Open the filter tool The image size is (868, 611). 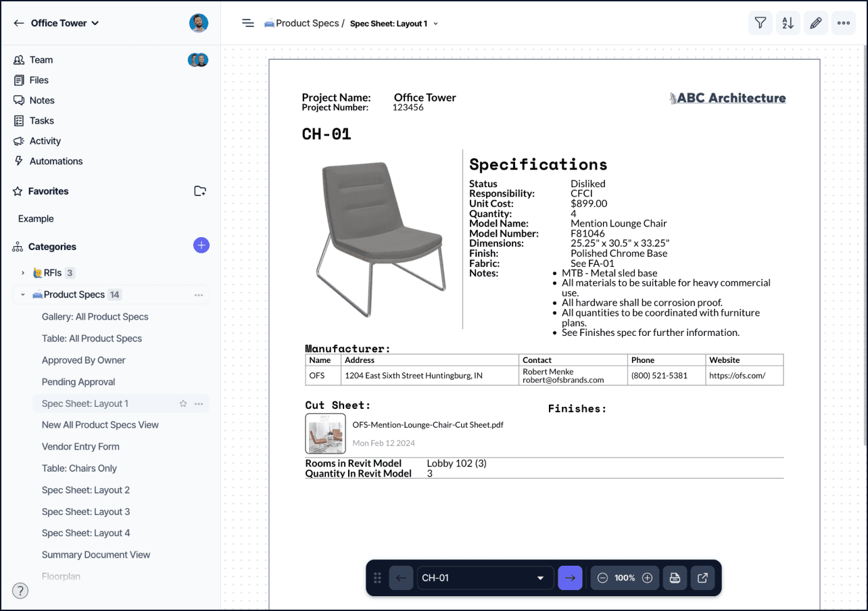tap(761, 23)
